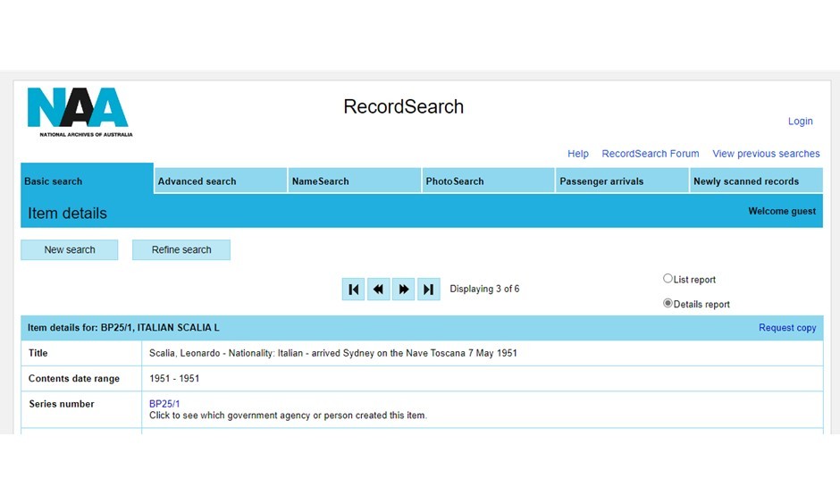Click the 'Displaying 3 of 6' text

(x=484, y=289)
